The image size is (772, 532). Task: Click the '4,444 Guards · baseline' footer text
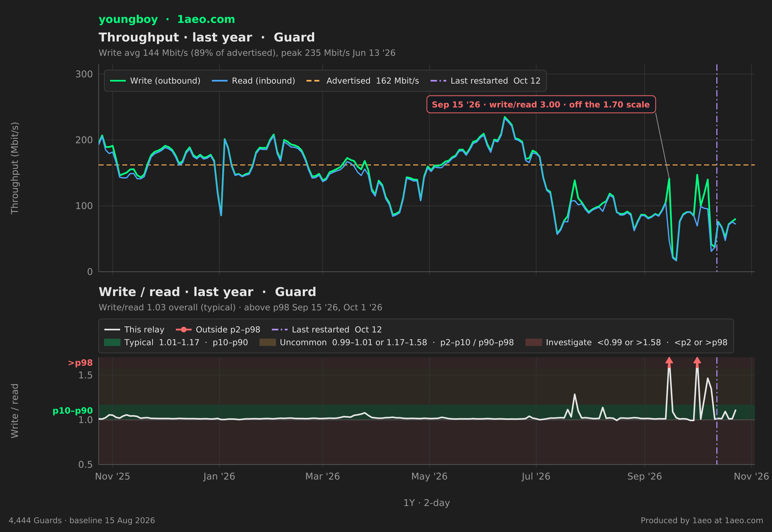(82, 521)
